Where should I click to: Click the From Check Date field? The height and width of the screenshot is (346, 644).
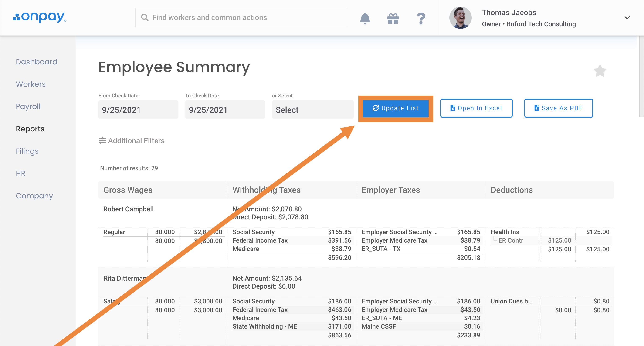[x=138, y=110]
